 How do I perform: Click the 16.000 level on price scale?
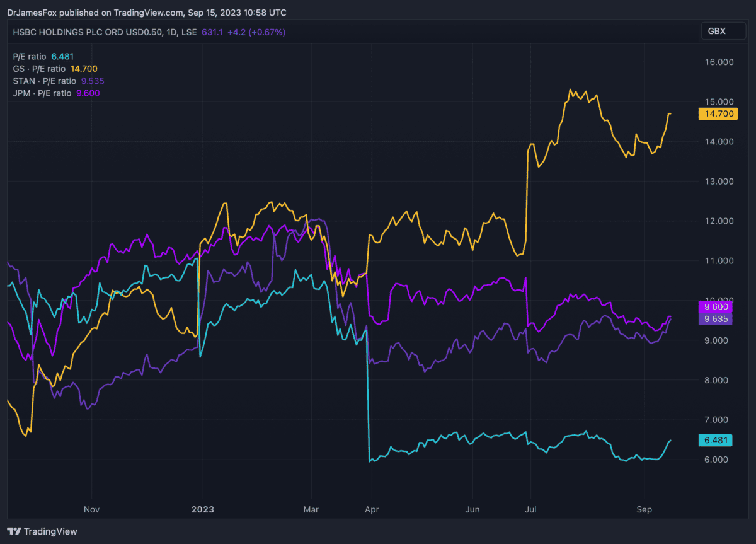pyautogui.click(x=720, y=62)
